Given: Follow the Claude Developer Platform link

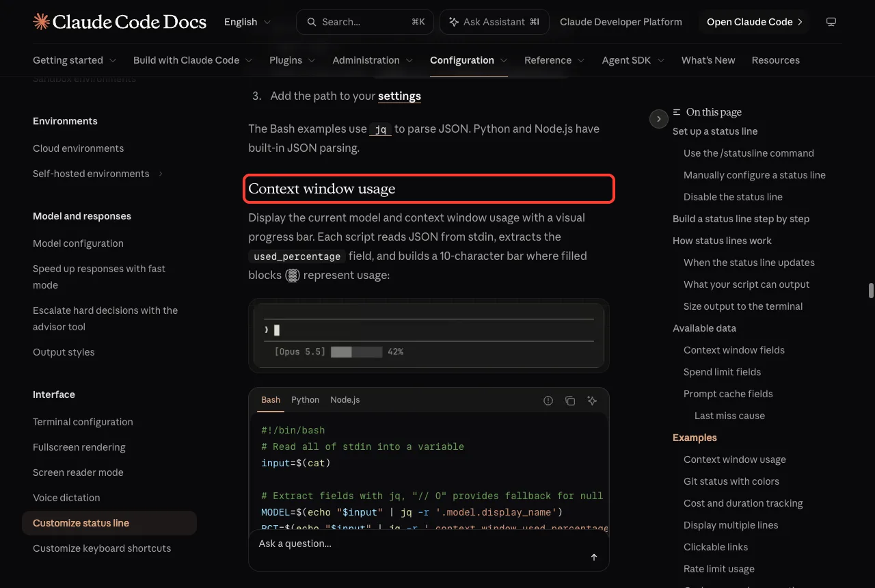Looking at the screenshot, I should click(621, 22).
